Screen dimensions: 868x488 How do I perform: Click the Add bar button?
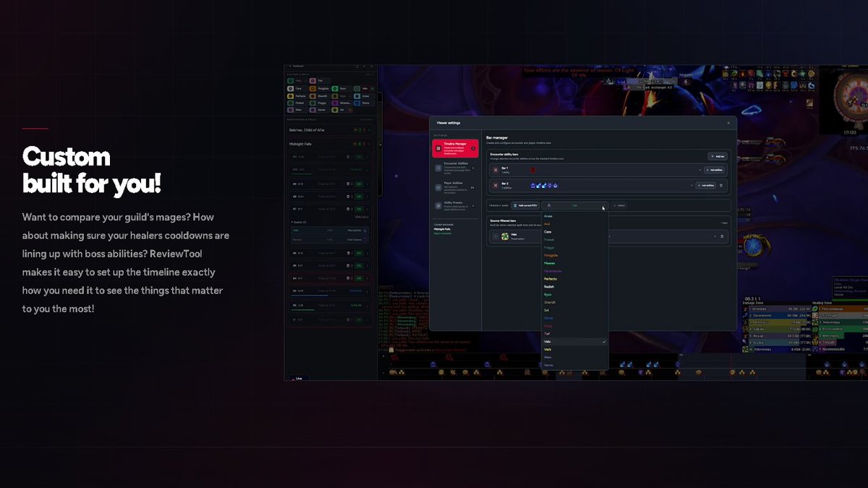tap(717, 156)
